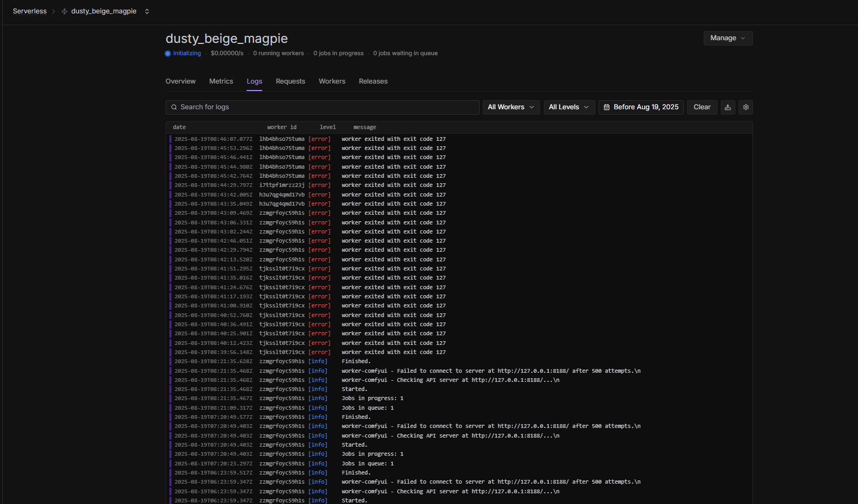
Task: Click 'Checking API server' message at 07:20:49.403Z
Action: [451, 436]
